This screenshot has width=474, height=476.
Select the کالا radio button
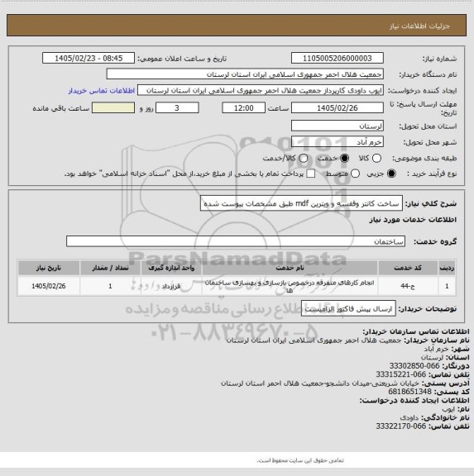tap(376, 158)
